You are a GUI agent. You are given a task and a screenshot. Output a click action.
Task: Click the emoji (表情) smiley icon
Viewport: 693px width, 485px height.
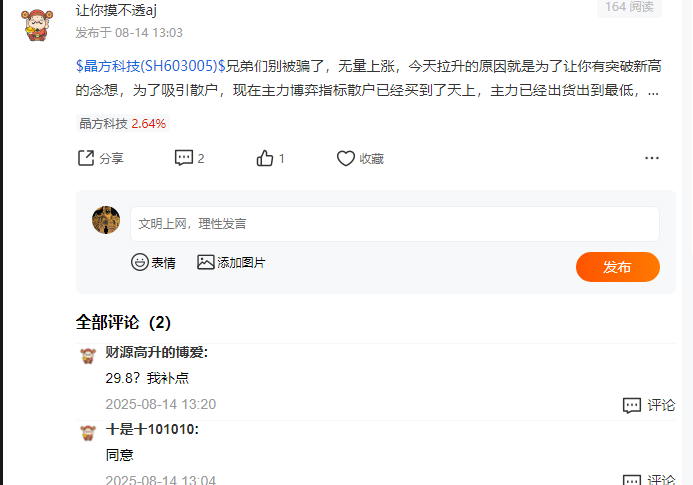(140, 262)
